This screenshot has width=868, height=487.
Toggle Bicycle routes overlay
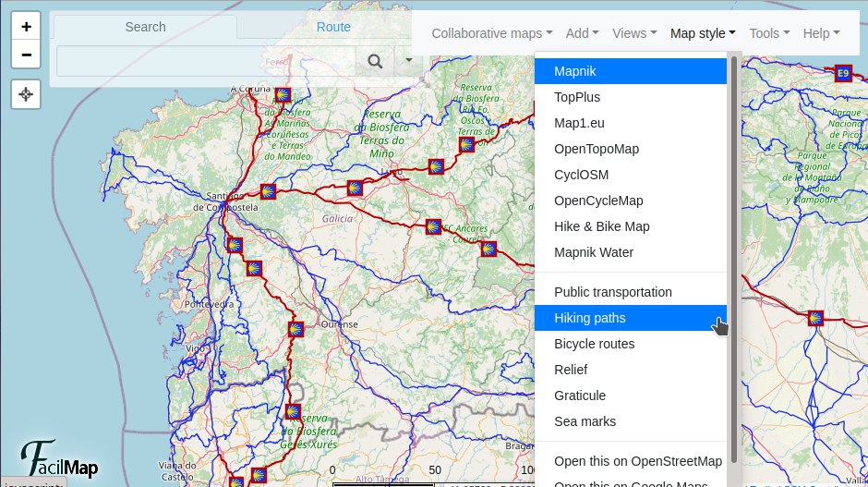pos(631,344)
